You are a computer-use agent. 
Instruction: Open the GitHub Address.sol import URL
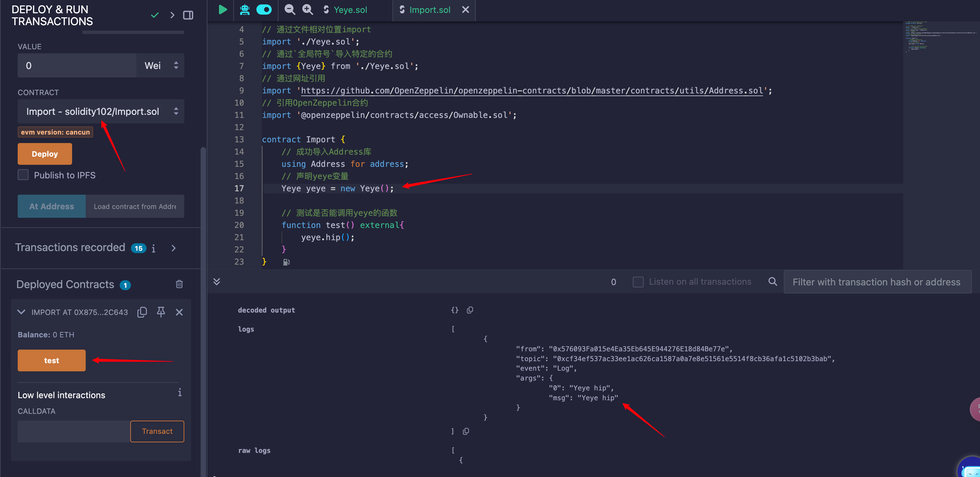[532, 90]
